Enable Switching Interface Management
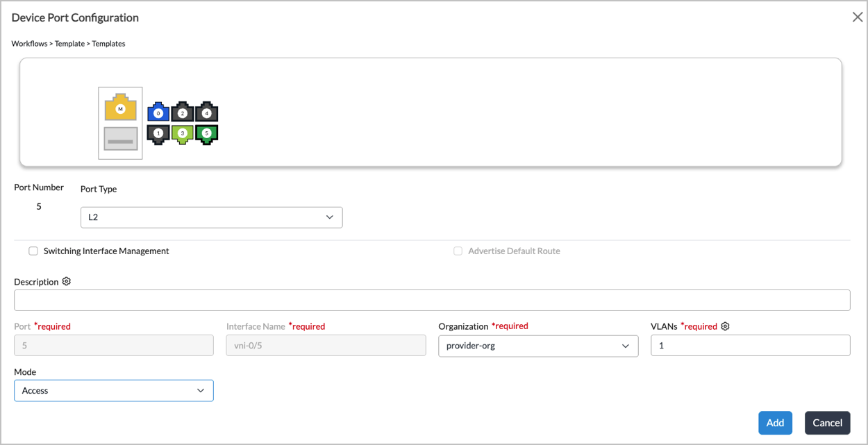Screen dimensions: 868x445 tap(33, 251)
